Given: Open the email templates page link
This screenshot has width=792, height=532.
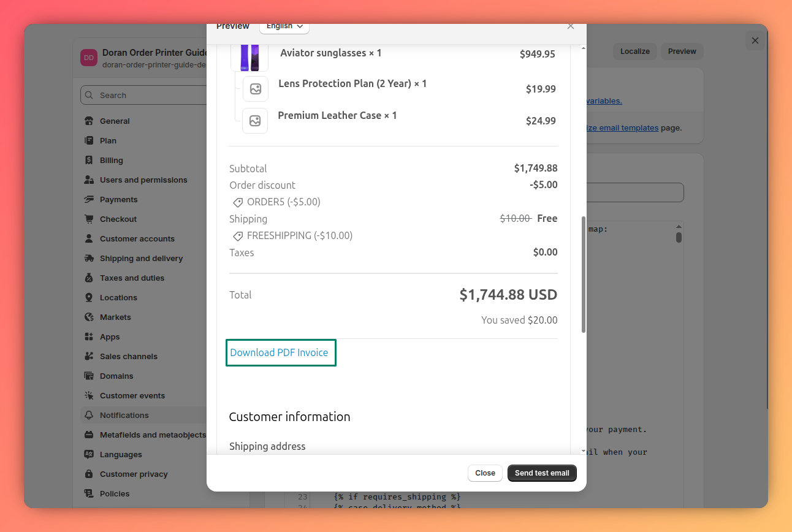Looking at the screenshot, I should tap(622, 128).
